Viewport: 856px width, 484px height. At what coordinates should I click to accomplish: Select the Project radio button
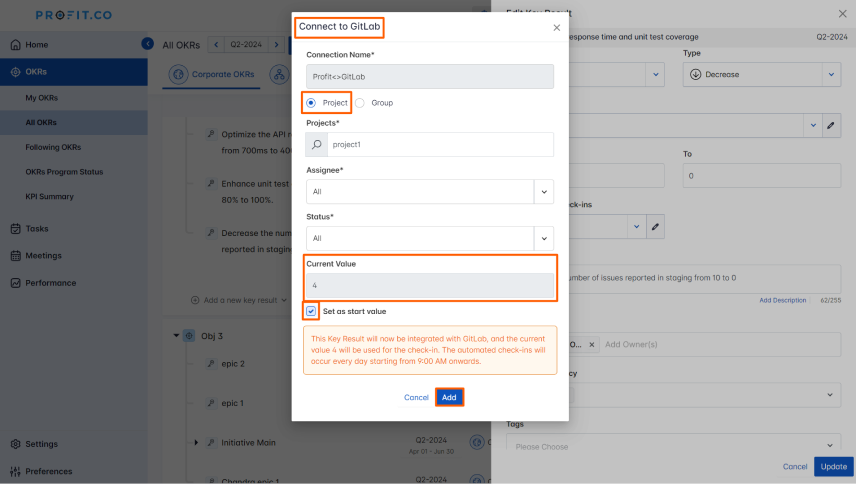point(311,103)
